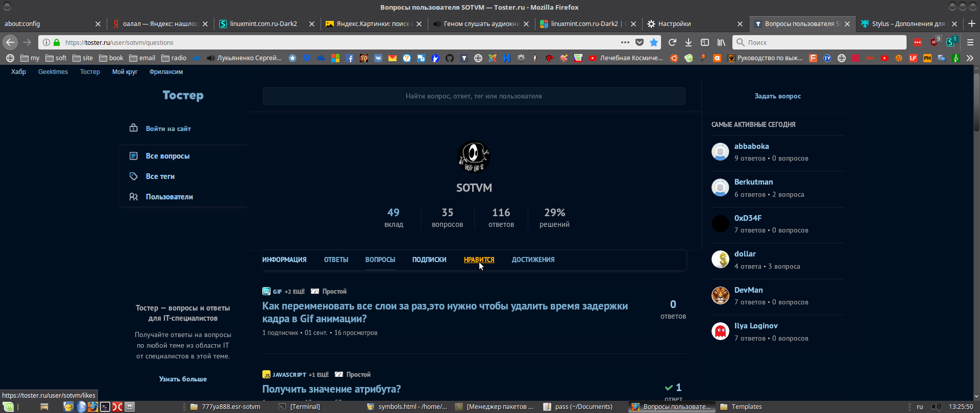Select the ОТВЕТЫ profile tab
The width and height of the screenshot is (980, 413).
(x=336, y=260)
